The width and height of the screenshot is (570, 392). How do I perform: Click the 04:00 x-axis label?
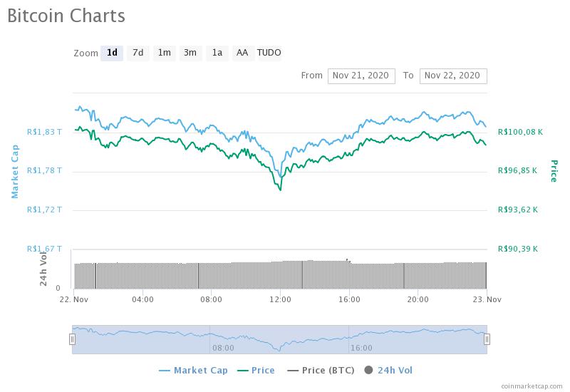(142, 299)
